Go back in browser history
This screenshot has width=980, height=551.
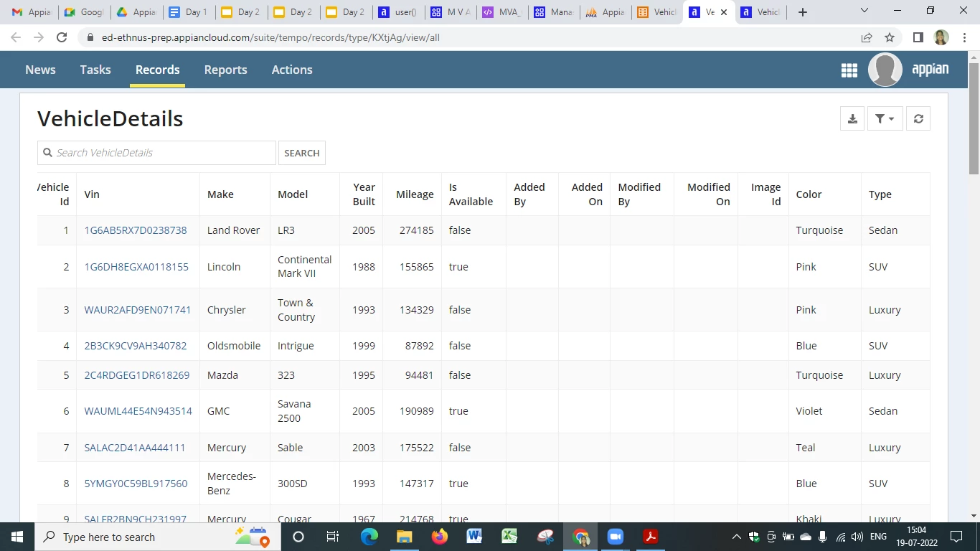16,37
